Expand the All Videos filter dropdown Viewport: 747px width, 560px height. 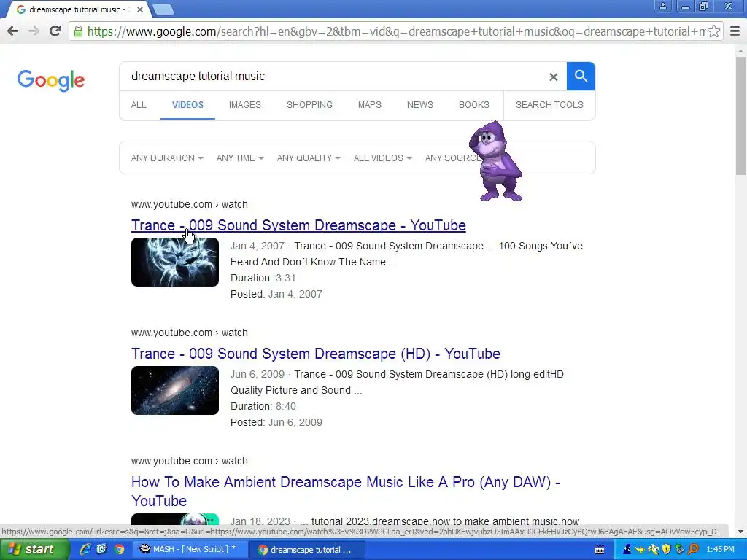[x=382, y=157]
